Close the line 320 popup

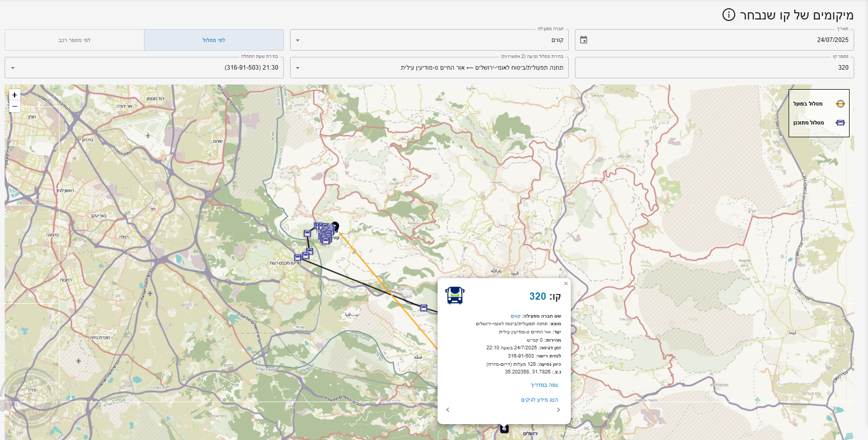566,284
